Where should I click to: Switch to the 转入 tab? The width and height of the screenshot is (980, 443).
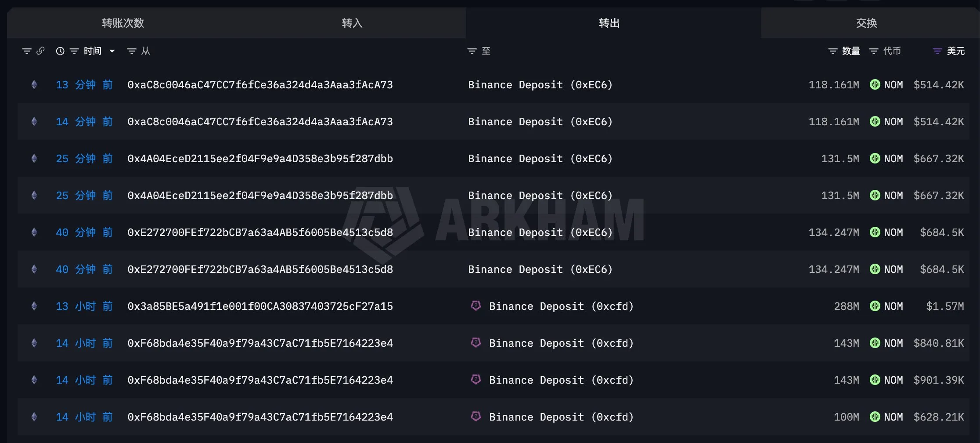pyautogui.click(x=352, y=23)
